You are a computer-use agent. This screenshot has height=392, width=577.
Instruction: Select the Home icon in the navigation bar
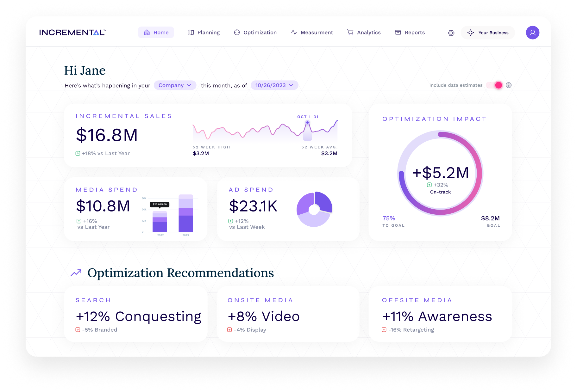(147, 32)
